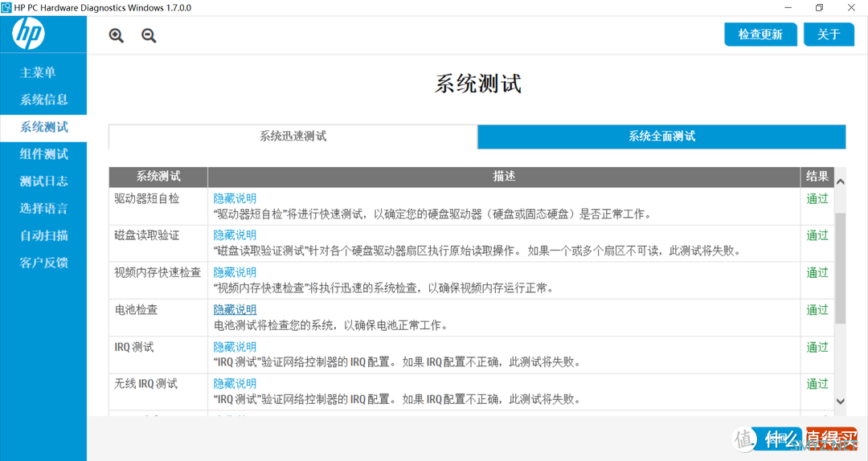Click the 结果 column header

tap(817, 177)
